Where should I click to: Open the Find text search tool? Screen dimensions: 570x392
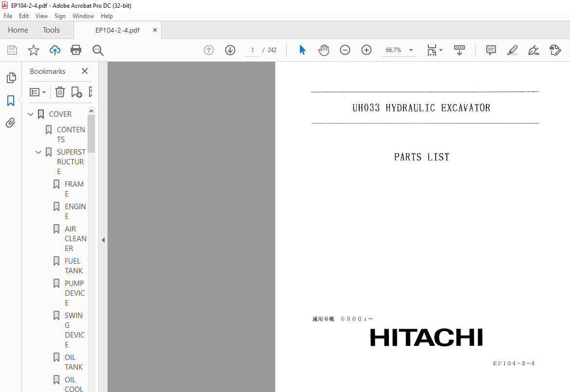click(x=98, y=50)
